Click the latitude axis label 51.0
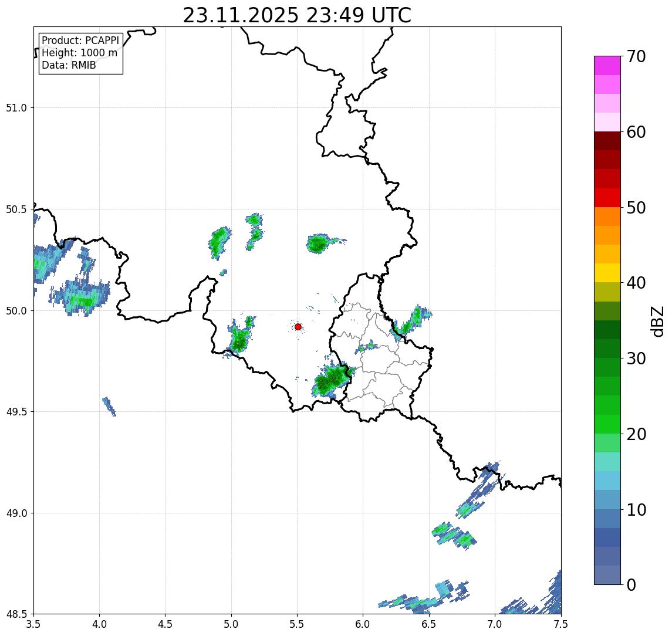 16,108
